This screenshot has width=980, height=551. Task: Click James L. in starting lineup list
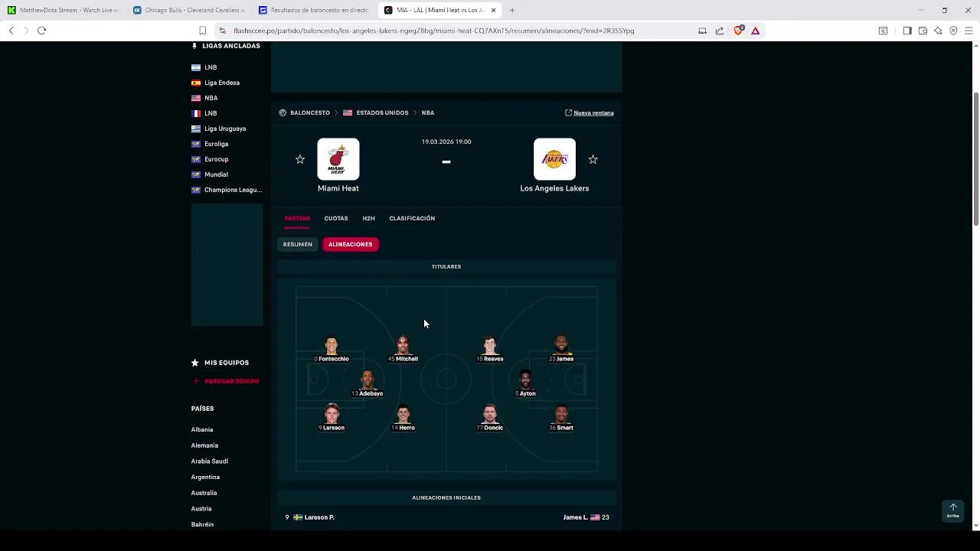click(576, 517)
